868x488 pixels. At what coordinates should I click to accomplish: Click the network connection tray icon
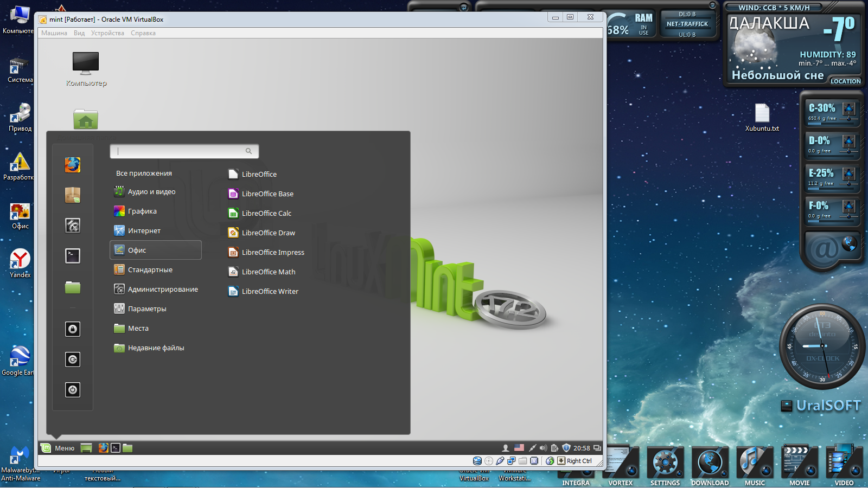click(532, 448)
